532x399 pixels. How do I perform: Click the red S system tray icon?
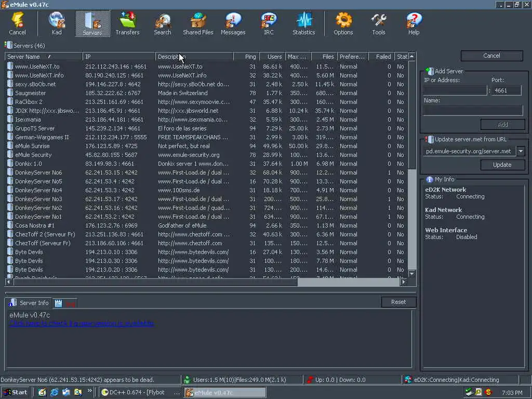(488, 392)
